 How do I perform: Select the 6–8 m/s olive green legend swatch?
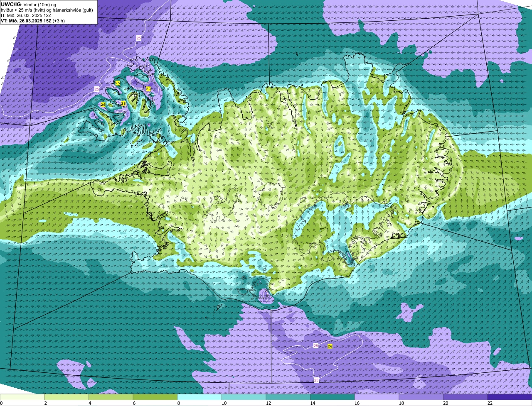coord(155,397)
